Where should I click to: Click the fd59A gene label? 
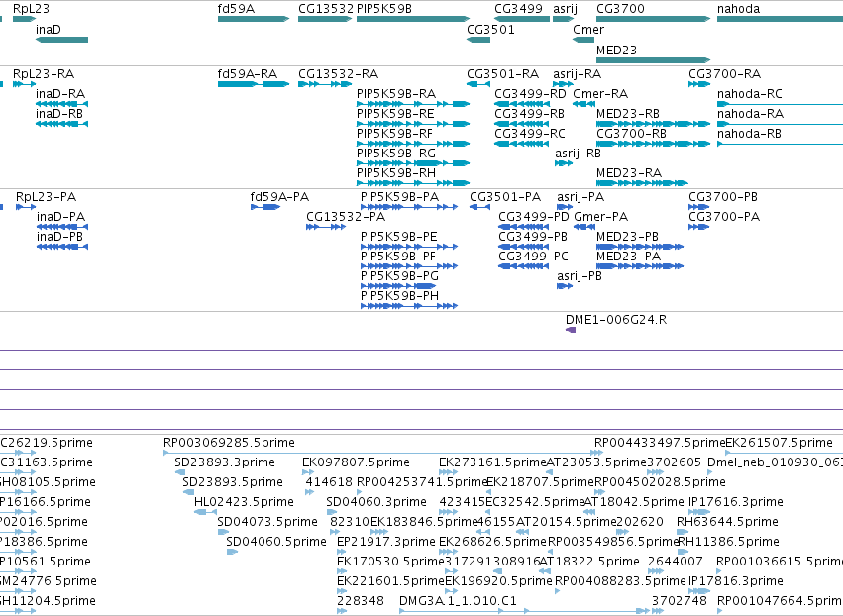[x=236, y=9]
